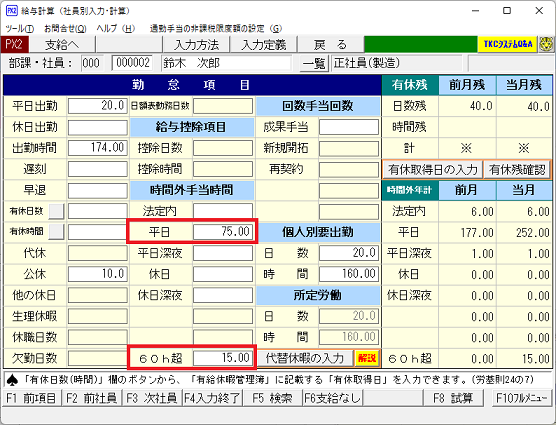Click 当月 平日 value 252.00
This screenshot has width=556, height=425.
pos(533,233)
